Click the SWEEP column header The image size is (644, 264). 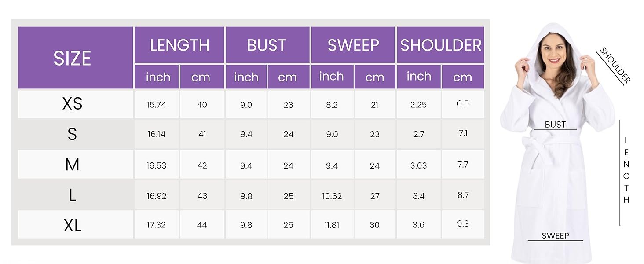point(353,45)
